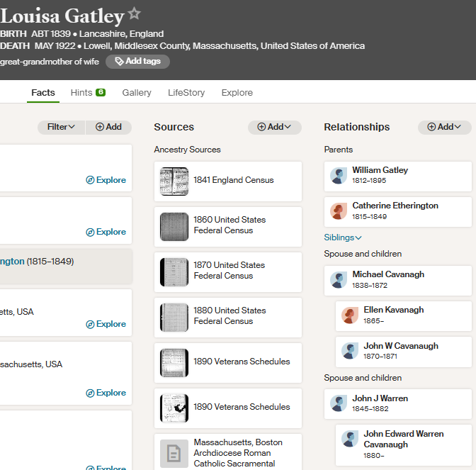Click the Add button beside Filter
Image resolution: width=476 pixels, height=470 pixels.
(x=108, y=127)
